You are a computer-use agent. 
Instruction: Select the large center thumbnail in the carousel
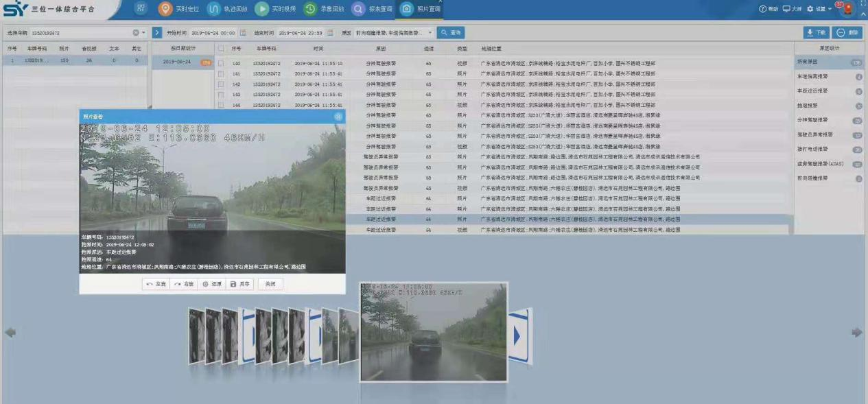(433, 331)
